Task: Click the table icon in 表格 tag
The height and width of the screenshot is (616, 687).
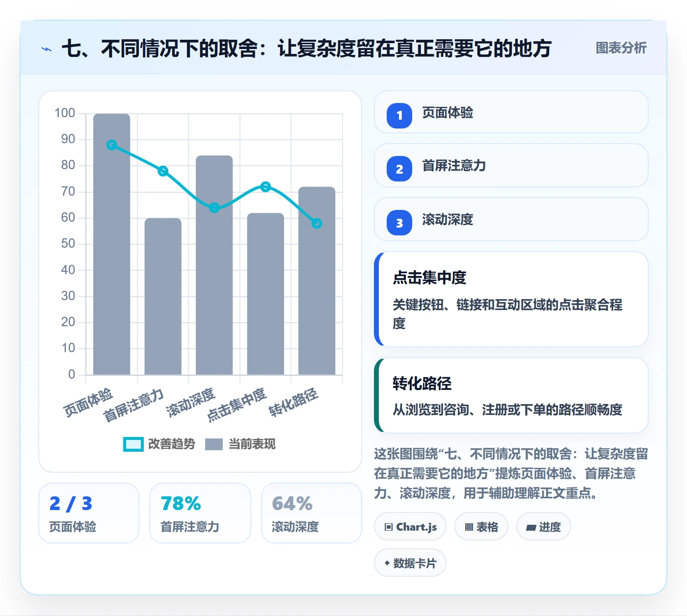Action: pyautogui.click(x=469, y=527)
